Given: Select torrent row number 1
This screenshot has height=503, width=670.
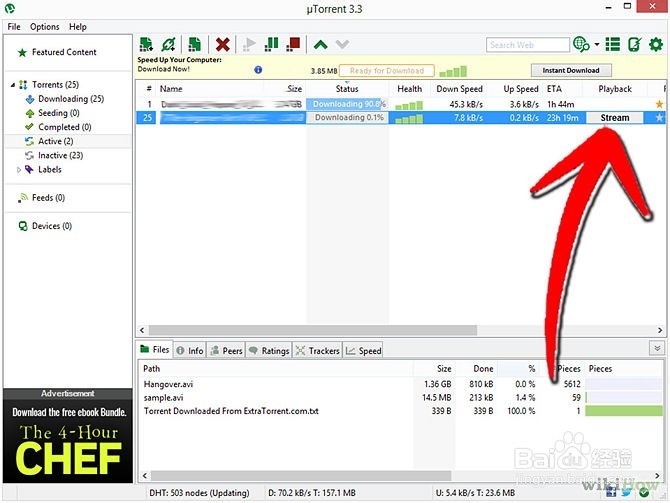Looking at the screenshot, I should pyautogui.click(x=401, y=104).
